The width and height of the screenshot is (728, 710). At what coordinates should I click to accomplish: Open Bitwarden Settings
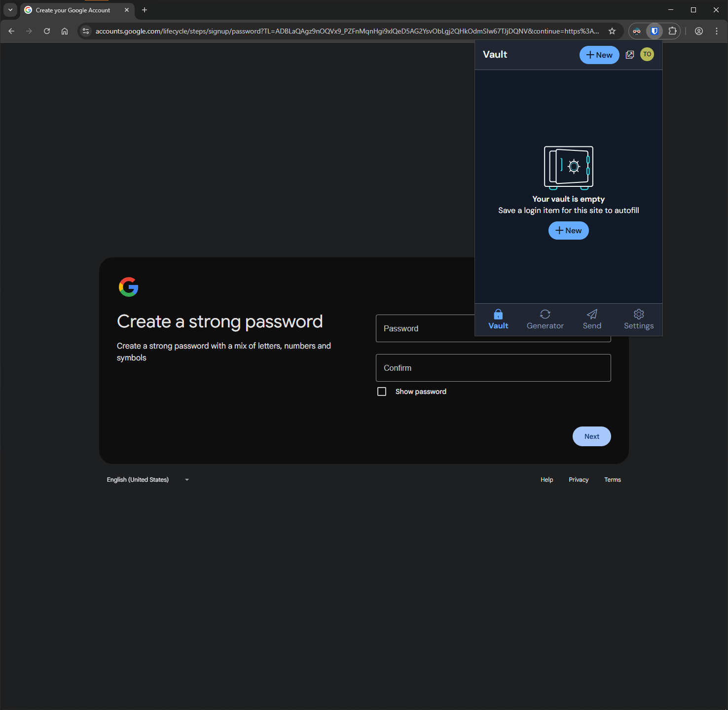pyautogui.click(x=638, y=319)
